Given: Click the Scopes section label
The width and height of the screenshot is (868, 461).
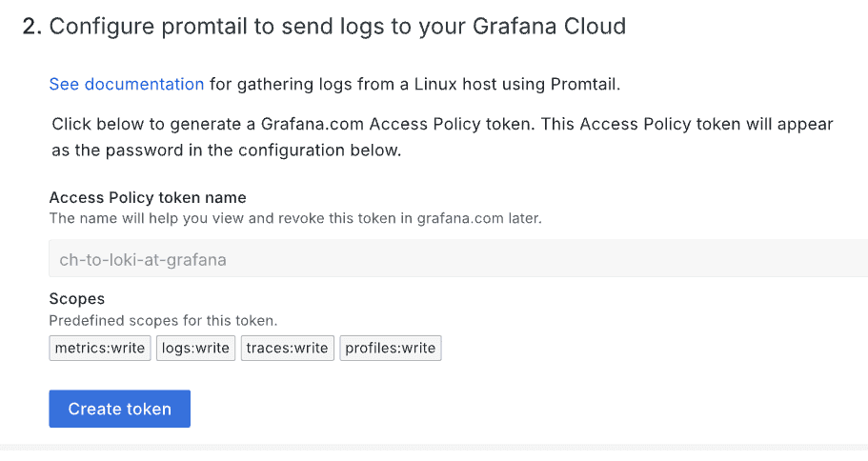Looking at the screenshot, I should click(x=76, y=298).
